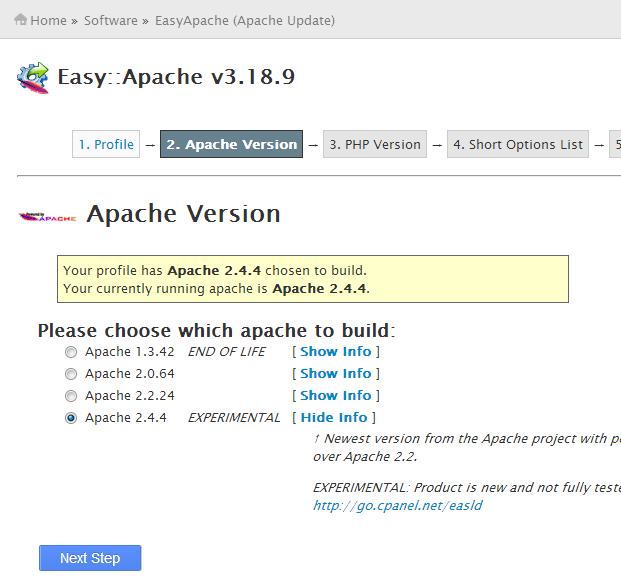
Task: Select the Apache 1.3.42 radio button
Action: click(x=71, y=352)
